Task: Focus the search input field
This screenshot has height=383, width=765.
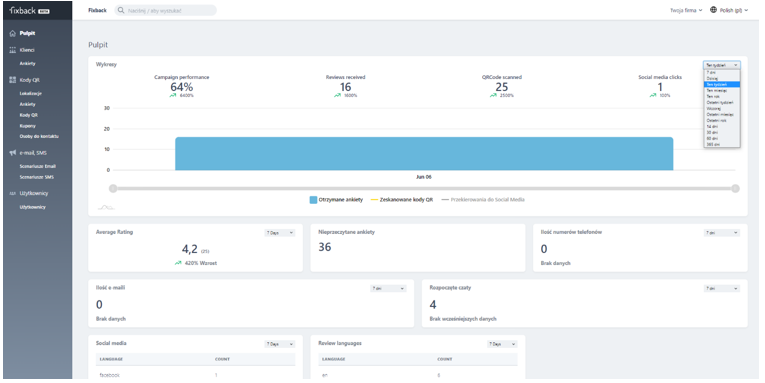Action: point(166,10)
